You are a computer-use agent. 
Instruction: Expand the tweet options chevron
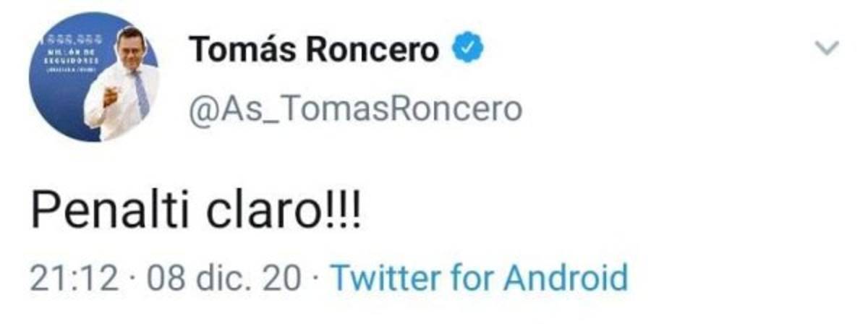tap(826, 49)
